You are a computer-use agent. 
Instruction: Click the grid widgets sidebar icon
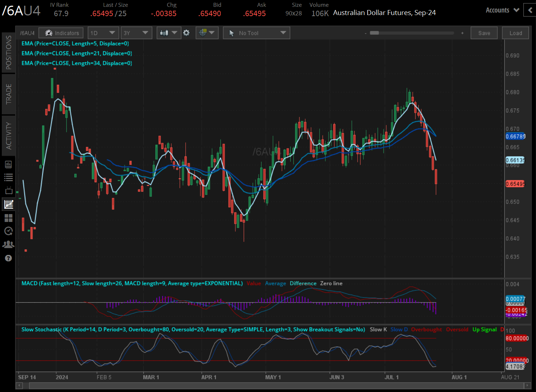[8, 218]
